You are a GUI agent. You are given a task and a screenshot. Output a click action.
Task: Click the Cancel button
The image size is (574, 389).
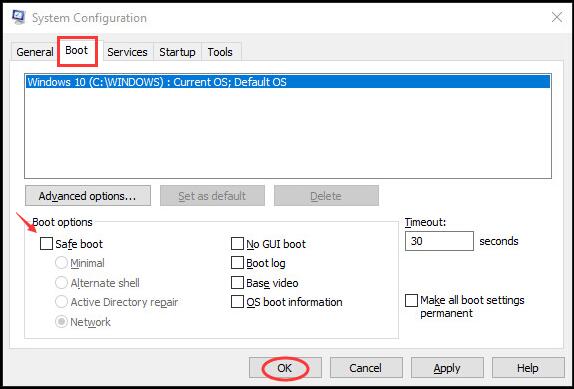[366, 368]
